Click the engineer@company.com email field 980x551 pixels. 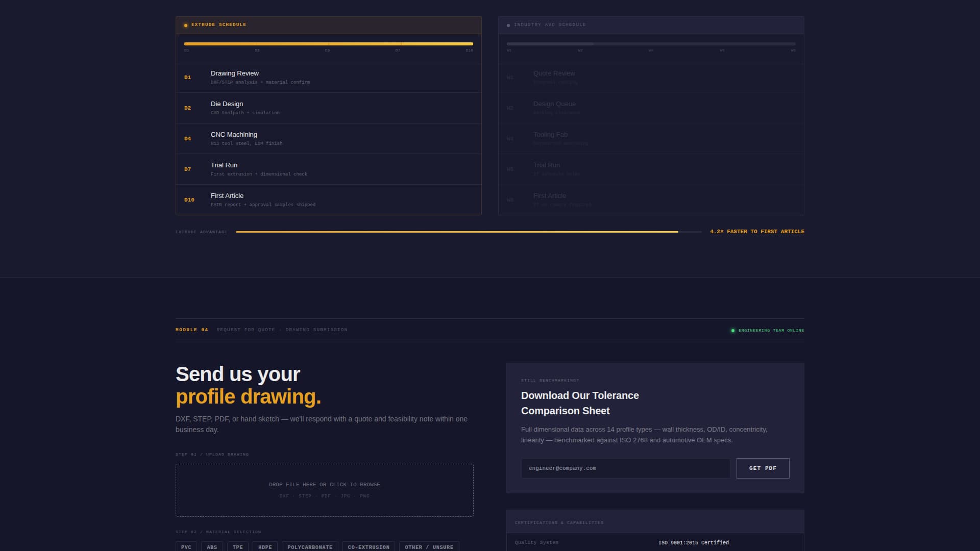(x=625, y=468)
